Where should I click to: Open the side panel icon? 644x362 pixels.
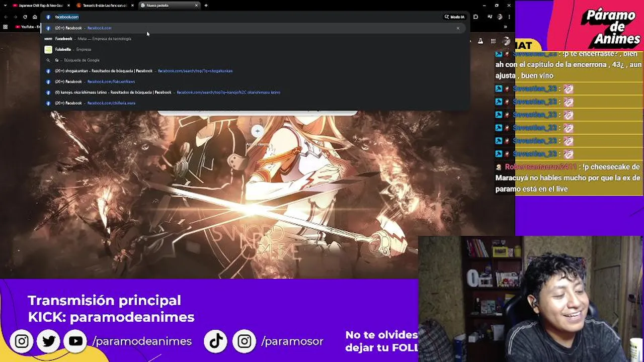pyautogui.click(x=475, y=17)
